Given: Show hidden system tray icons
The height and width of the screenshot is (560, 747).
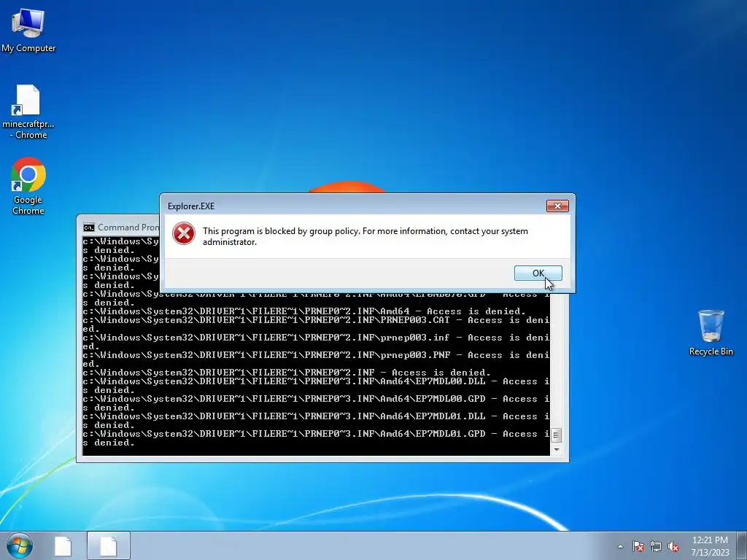Looking at the screenshot, I should tap(620, 546).
